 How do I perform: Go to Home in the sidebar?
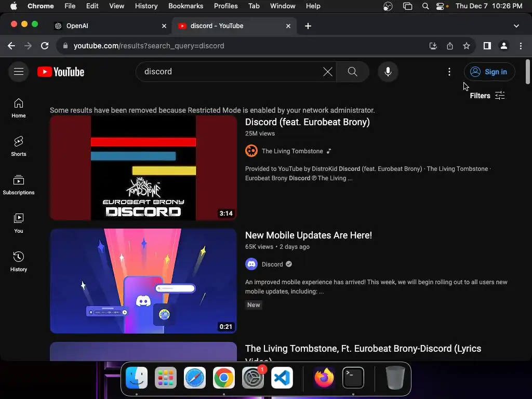pos(19,108)
